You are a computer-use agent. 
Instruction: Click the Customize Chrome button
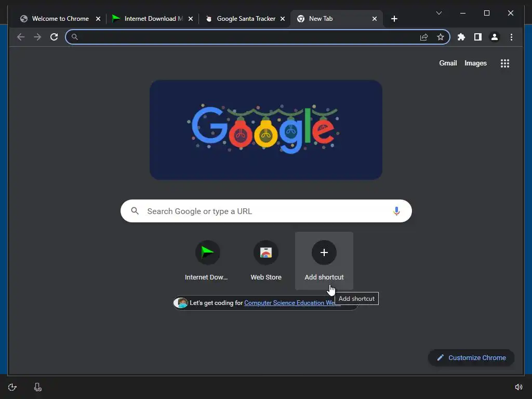(471, 357)
